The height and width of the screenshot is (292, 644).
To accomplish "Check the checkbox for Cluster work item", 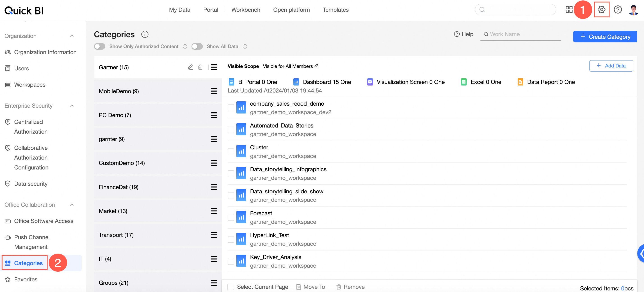I will pyautogui.click(x=231, y=151).
